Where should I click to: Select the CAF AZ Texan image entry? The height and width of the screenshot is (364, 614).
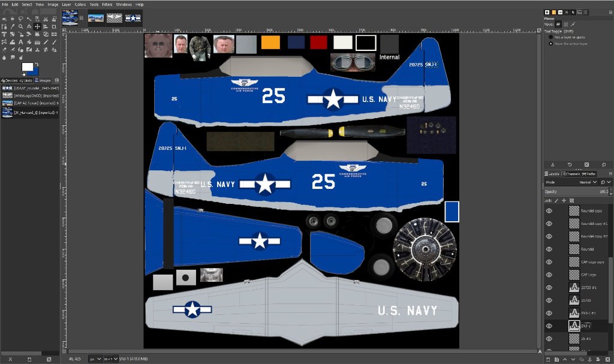pos(30,103)
